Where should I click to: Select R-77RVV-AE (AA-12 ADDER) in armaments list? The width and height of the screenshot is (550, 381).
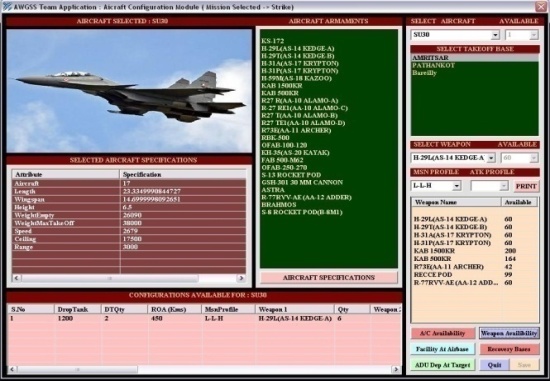coord(306,198)
